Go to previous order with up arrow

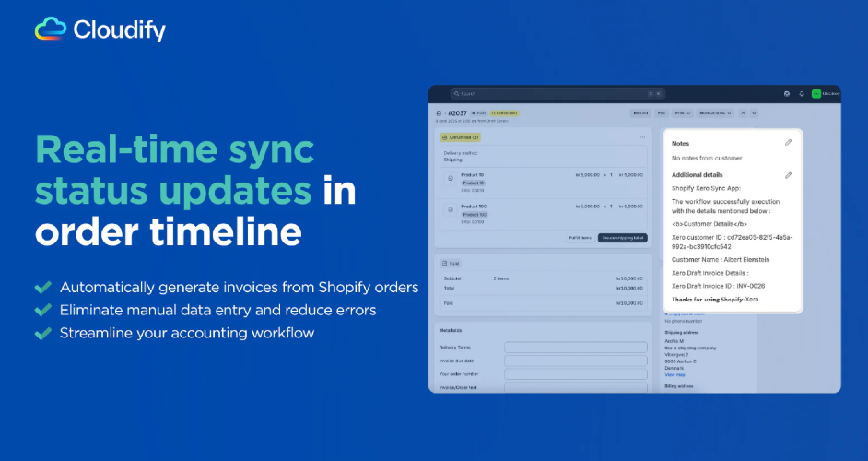point(743,113)
